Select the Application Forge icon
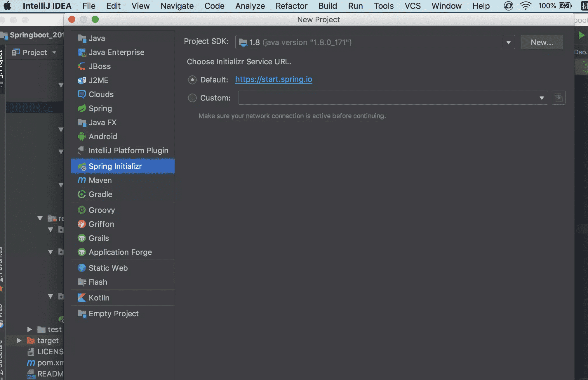Screen dimensions: 588x380 coord(82,252)
